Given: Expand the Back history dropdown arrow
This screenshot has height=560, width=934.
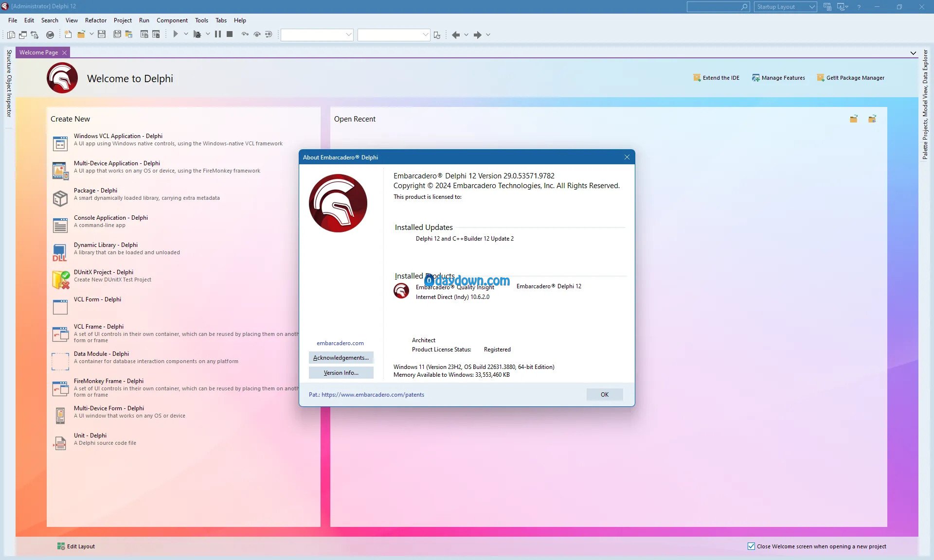Looking at the screenshot, I should pos(466,35).
